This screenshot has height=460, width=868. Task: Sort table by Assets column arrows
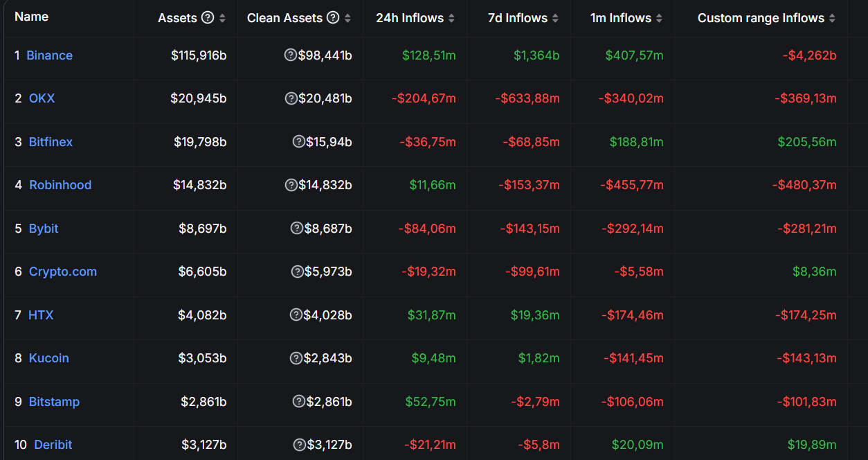222,19
